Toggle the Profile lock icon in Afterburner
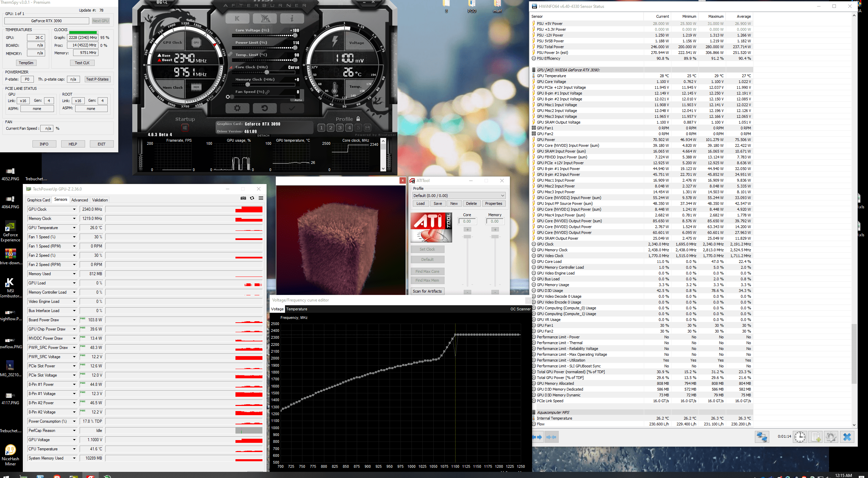This screenshot has height=478, width=868. pyautogui.click(x=358, y=119)
